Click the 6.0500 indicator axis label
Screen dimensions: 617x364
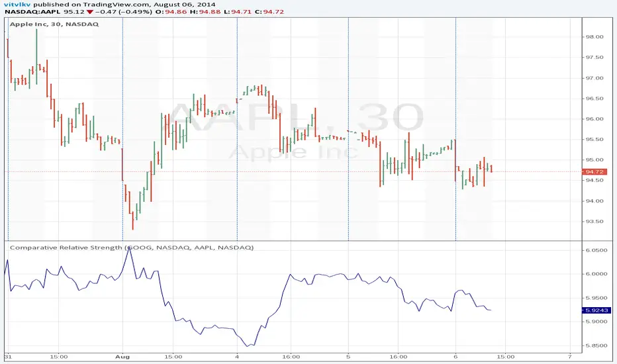click(x=596, y=250)
